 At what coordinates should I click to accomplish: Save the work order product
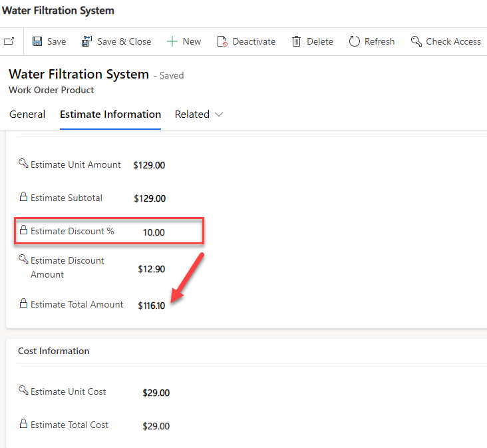coord(49,41)
